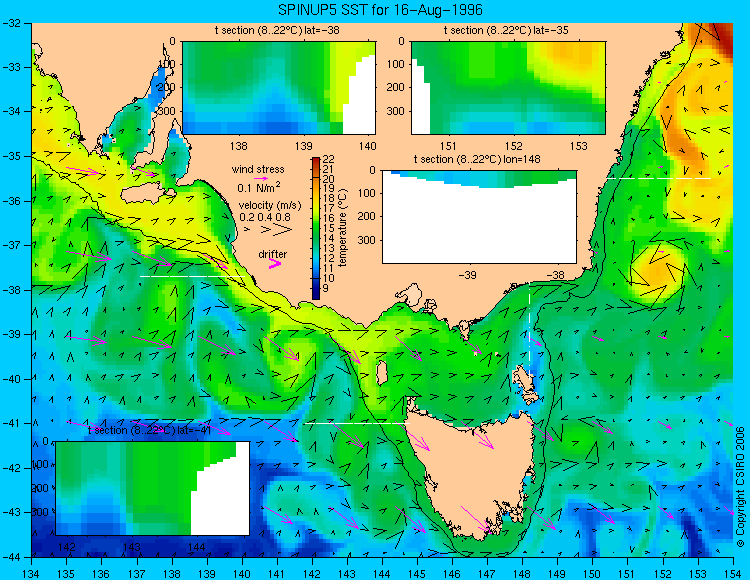Click the '-33' latitude tick label
The width and height of the screenshot is (750, 580).
(x=10, y=67)
